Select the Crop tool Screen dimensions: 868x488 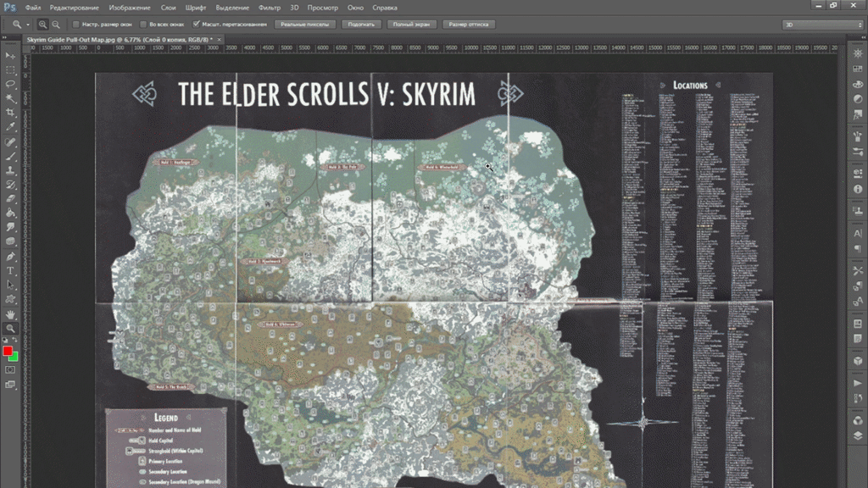click(x=10, y=113)
